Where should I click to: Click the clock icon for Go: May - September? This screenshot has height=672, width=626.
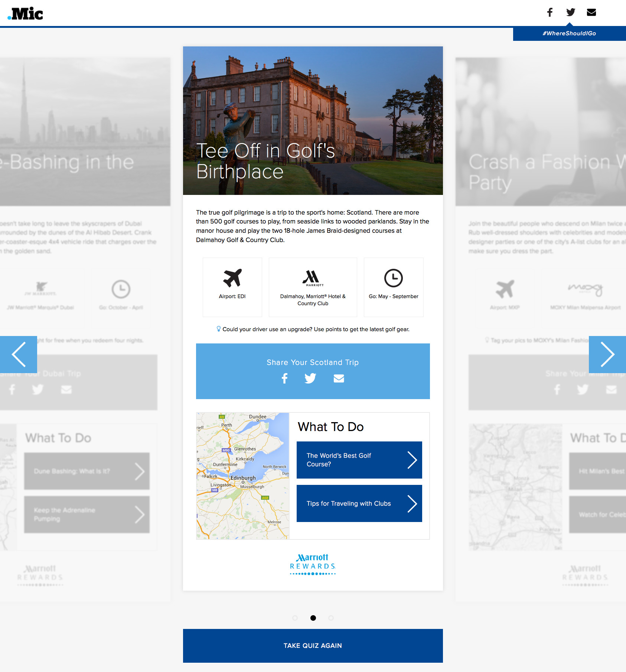tap(393, 278)
